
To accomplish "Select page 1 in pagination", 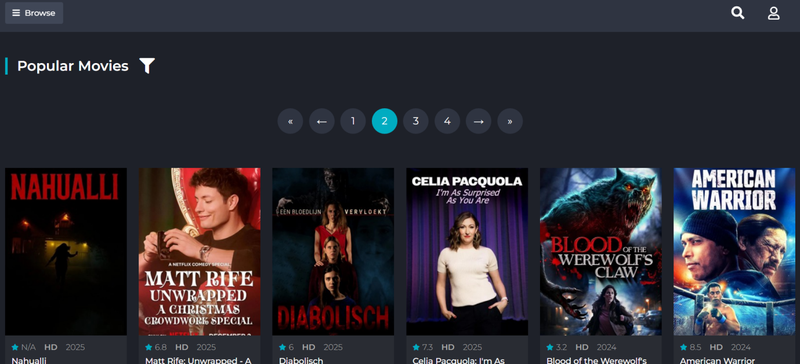I will click(x=353, y=121).
